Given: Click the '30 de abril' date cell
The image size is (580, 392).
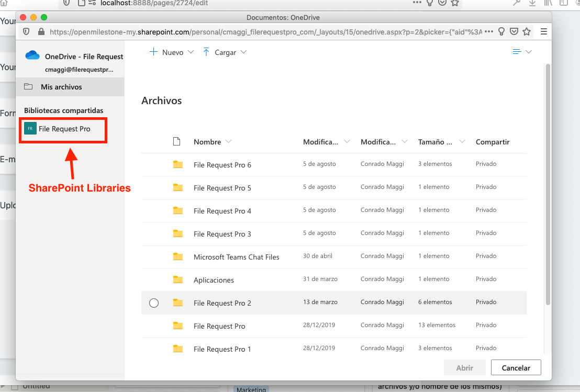Looking at the screenshot, I should tap(318, 256).
